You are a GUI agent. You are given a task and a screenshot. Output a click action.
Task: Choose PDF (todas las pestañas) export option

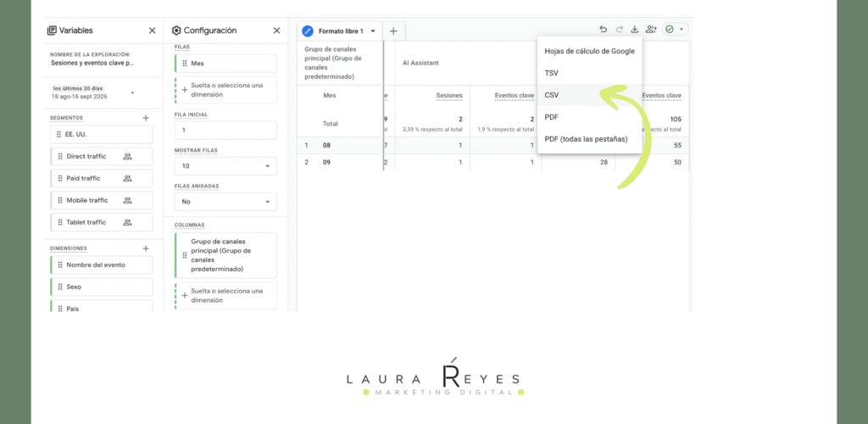[590, 139]
